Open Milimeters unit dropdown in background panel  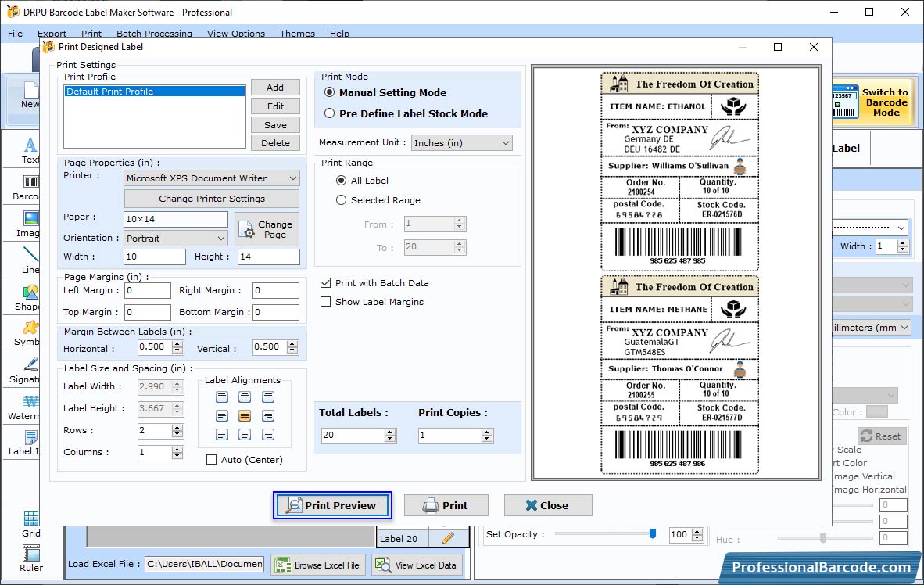coord(871,327)
